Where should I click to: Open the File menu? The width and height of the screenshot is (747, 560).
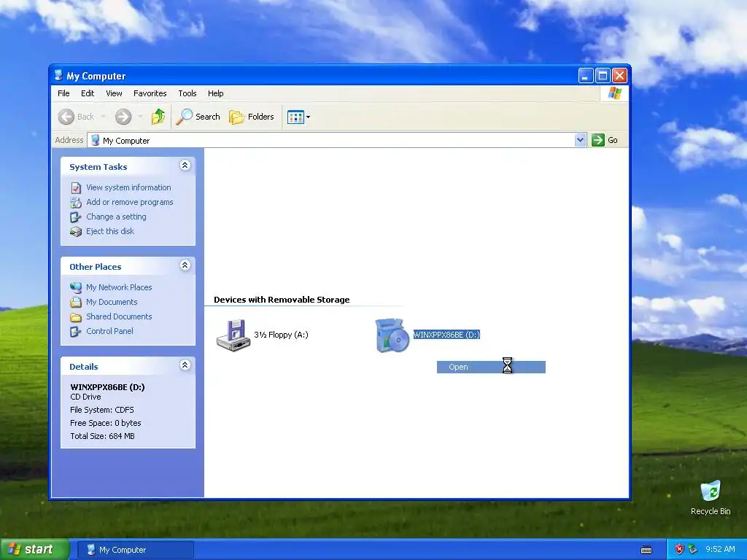(x=63, y=93)
